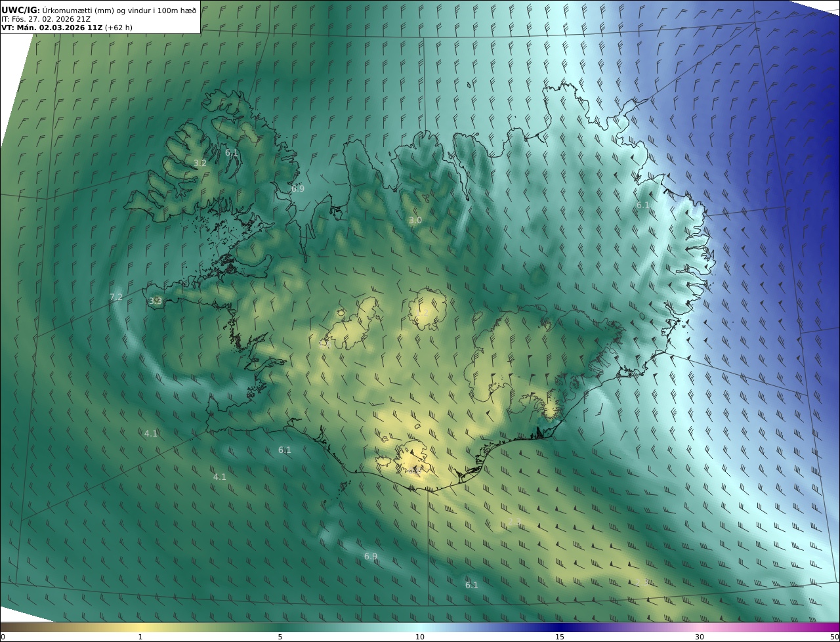Click the 3.3 value label on the map
Image resolution: width=840 pixels, height=642 pixels.
[156, 301]
